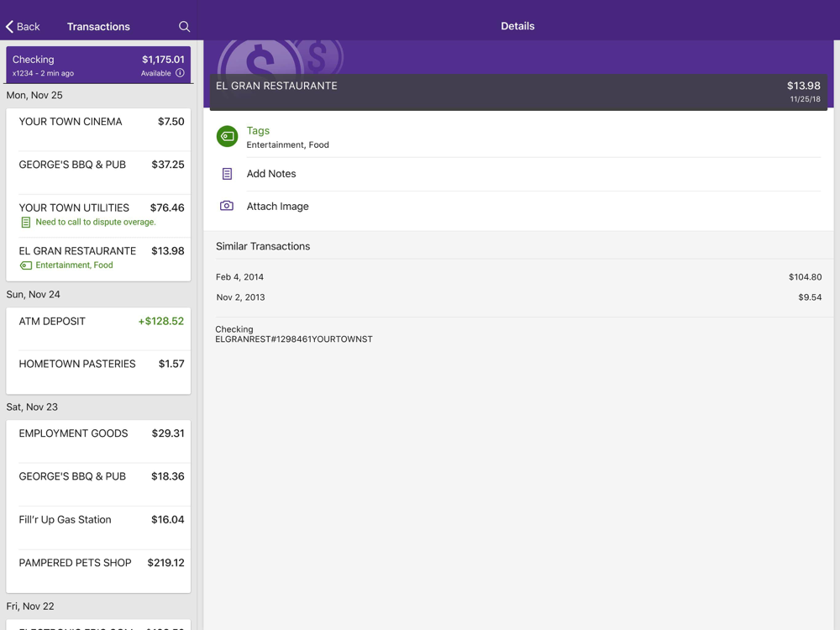Viewport: 840px width, 630px height.
Task: Tap the Sat, Nov 23 date header
Action: (32, 407)
